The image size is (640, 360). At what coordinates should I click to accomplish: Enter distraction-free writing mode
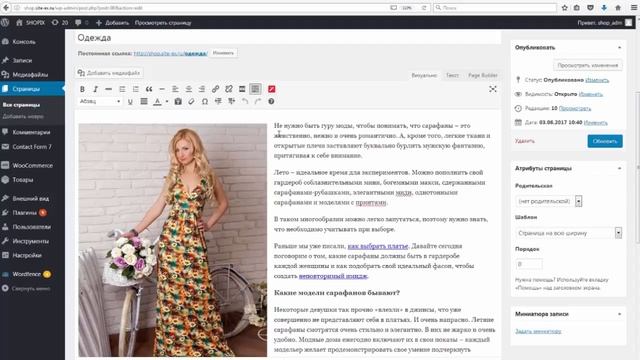point(493,89)
